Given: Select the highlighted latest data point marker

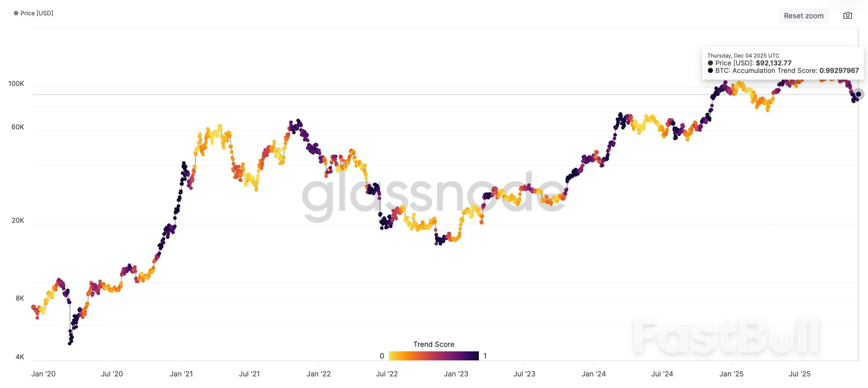Looking at the screenshot, I should pos(859,94).
